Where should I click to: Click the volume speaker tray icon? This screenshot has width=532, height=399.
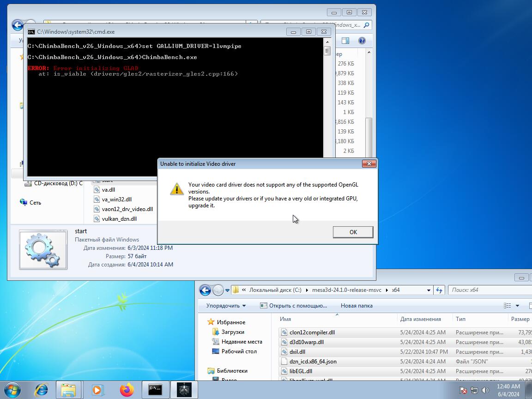click(485, 391)
